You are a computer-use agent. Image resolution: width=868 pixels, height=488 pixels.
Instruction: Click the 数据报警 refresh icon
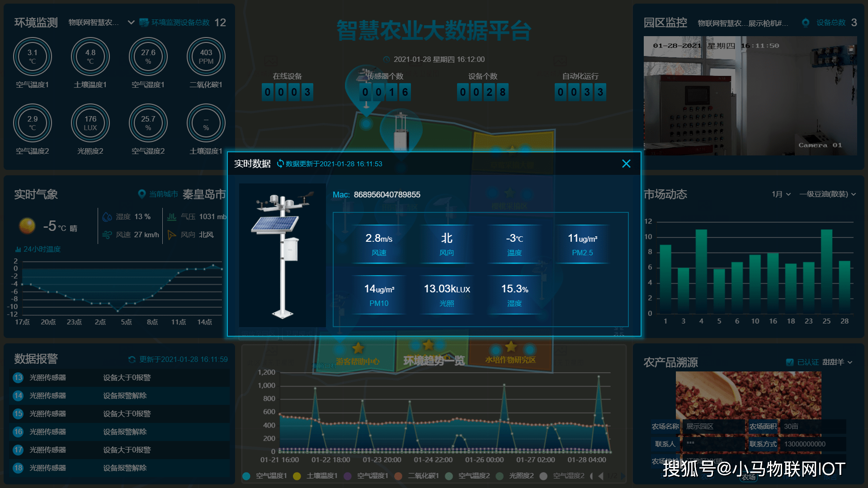pos(132,360)
